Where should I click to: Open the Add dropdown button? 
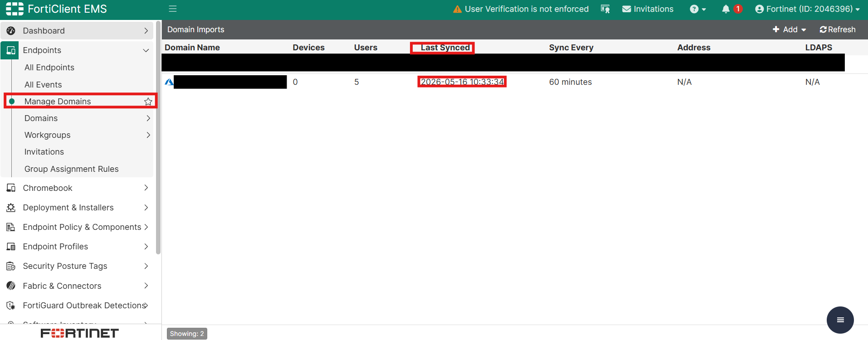790,29
